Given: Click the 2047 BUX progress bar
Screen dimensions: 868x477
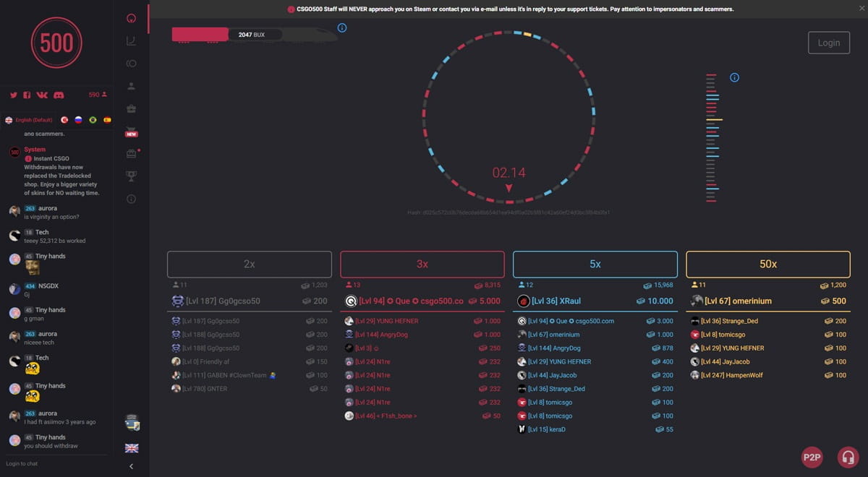Looking at the screenshot, I should pos(255,35).
